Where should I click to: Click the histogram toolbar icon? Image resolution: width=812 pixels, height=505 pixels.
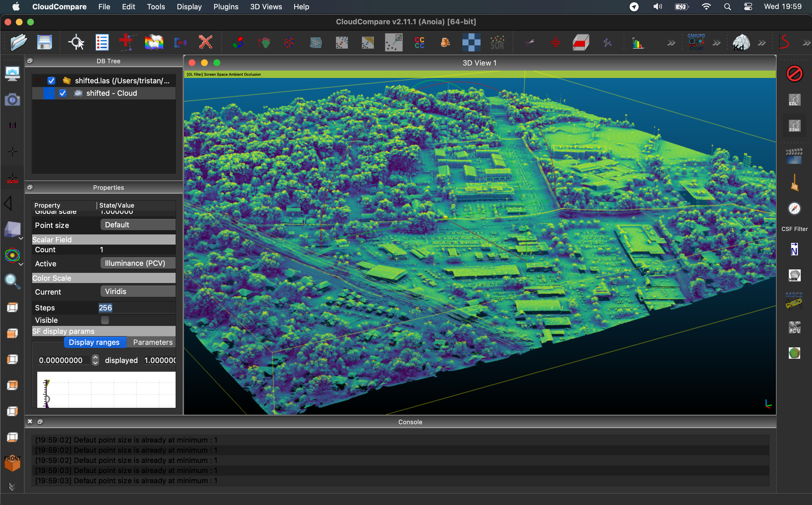tap(638, 43)
